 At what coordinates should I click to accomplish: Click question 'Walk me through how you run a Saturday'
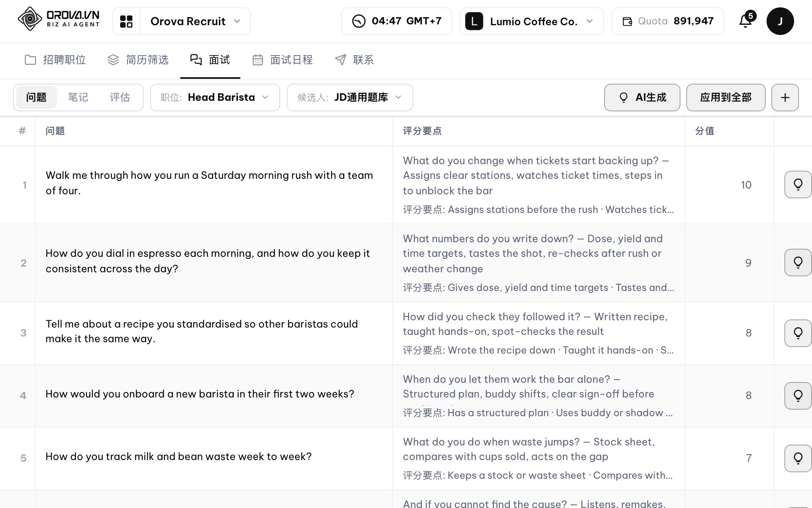click(209, 183)
